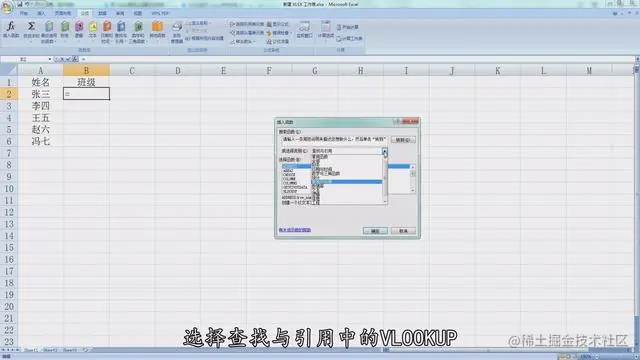Click the round Office button
The height and width of the screenshot is (360, 640).
point(6,7)
